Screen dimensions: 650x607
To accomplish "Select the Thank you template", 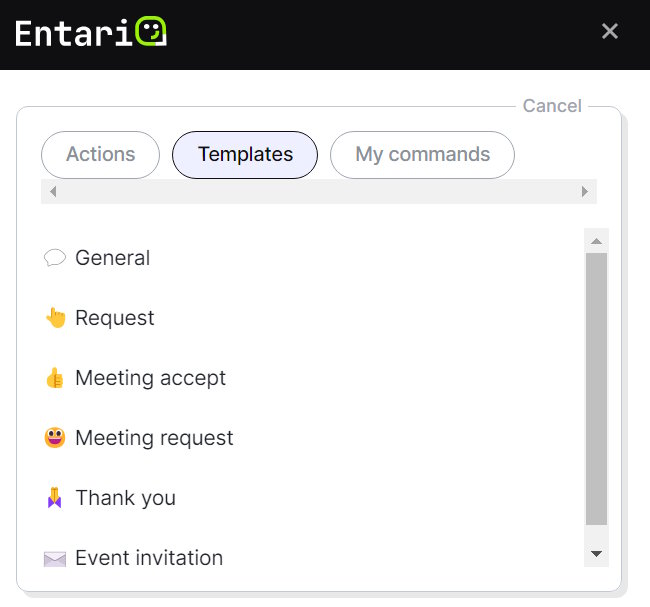I will [125, 498].
